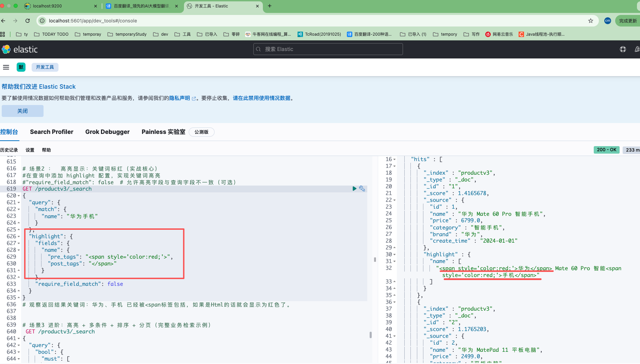This screenshot has height=364, width=640.
Task: Reload the page with browser refresh icon
Action: click(x=28, y=21)
